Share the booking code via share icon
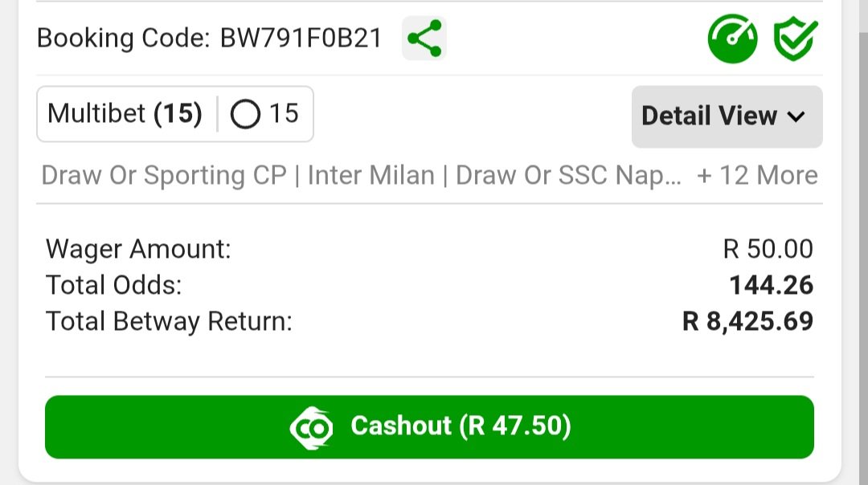 click(424, 39)
